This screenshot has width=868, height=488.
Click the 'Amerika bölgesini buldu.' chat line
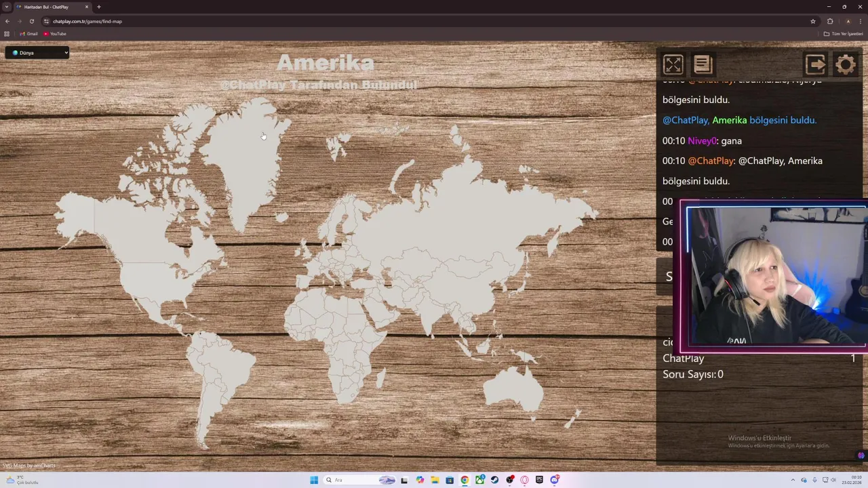pyautogui.click(x=739, y=120)
